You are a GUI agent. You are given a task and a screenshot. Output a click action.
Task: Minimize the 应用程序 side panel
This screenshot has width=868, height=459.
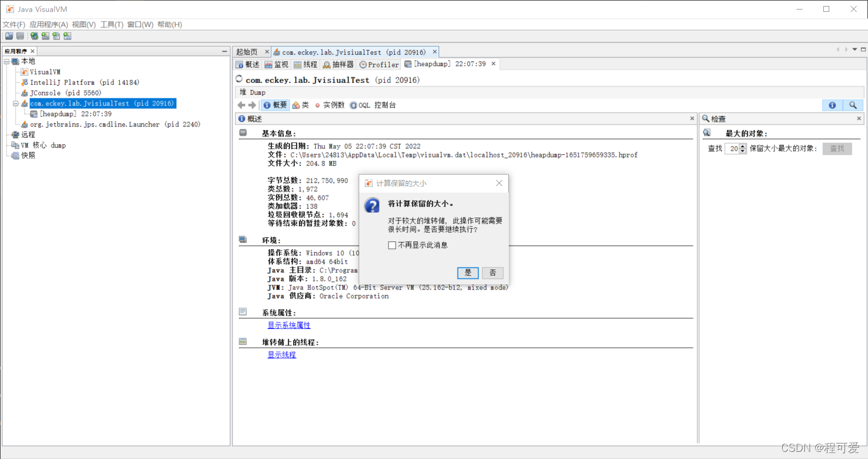(225, 51)
